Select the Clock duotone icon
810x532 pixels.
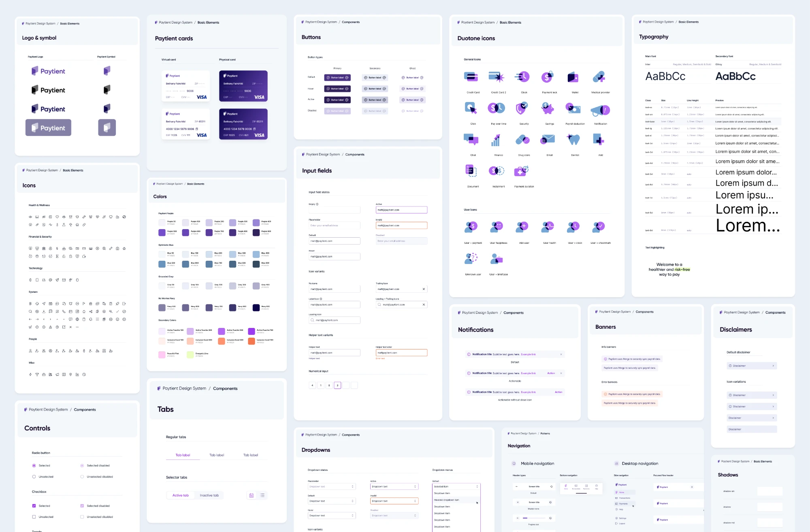pyautogui.click(x=522, y=77)
